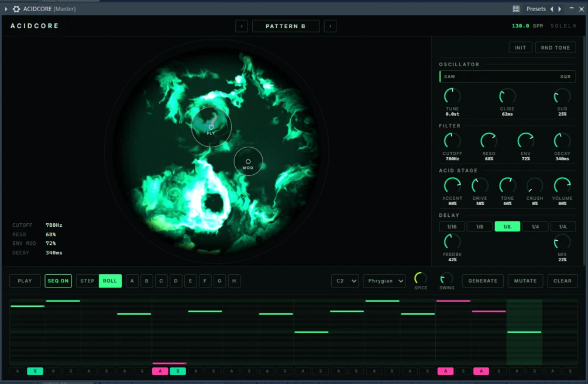Click the filter DECAY knob
Screen dimensions: 588x384
pyautogui.click(x=562, y=141)
